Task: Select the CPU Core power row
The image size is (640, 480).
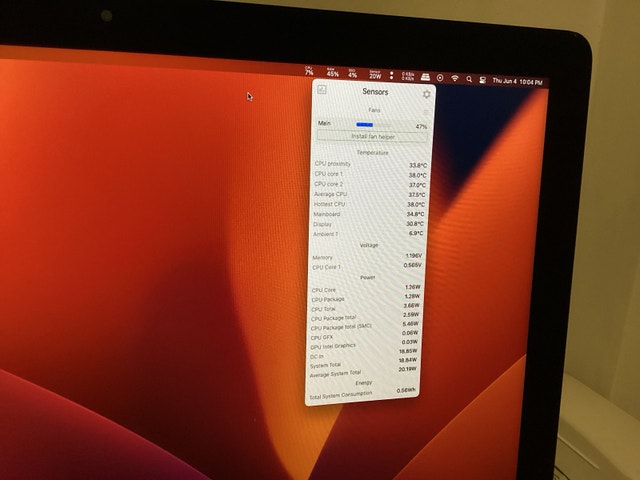Action: coord(365,289)
